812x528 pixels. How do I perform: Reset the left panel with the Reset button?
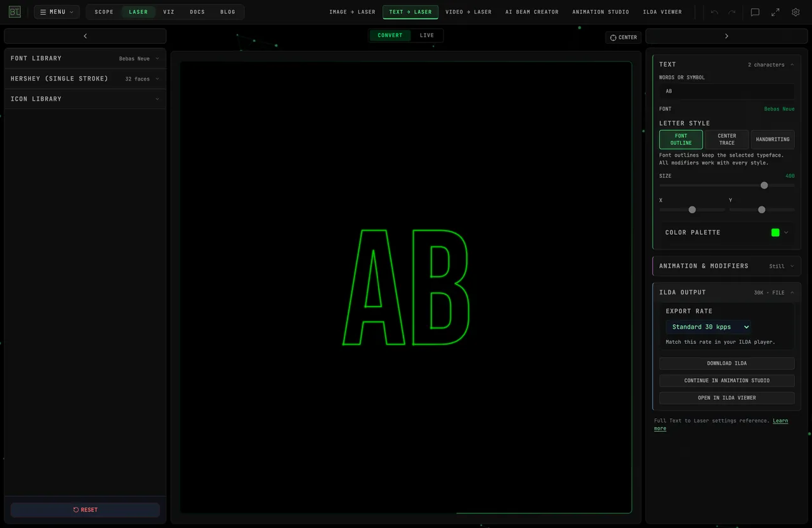[x=85, y=510]
